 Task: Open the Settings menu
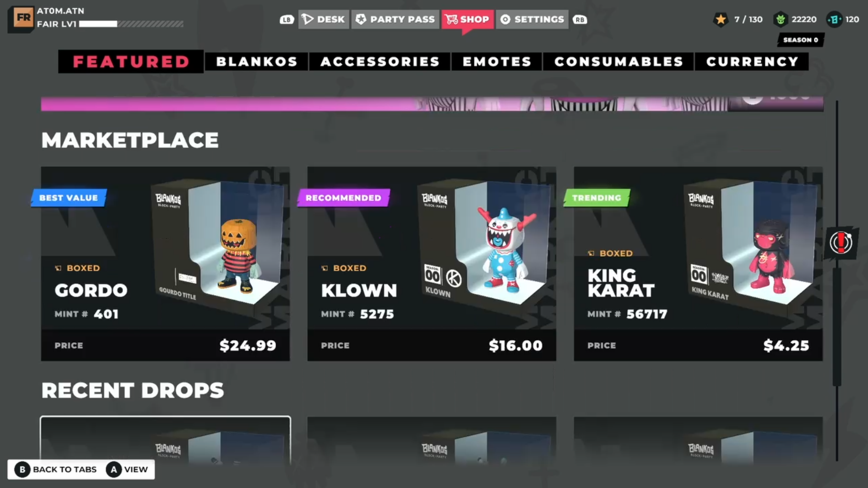click(532, 19)
